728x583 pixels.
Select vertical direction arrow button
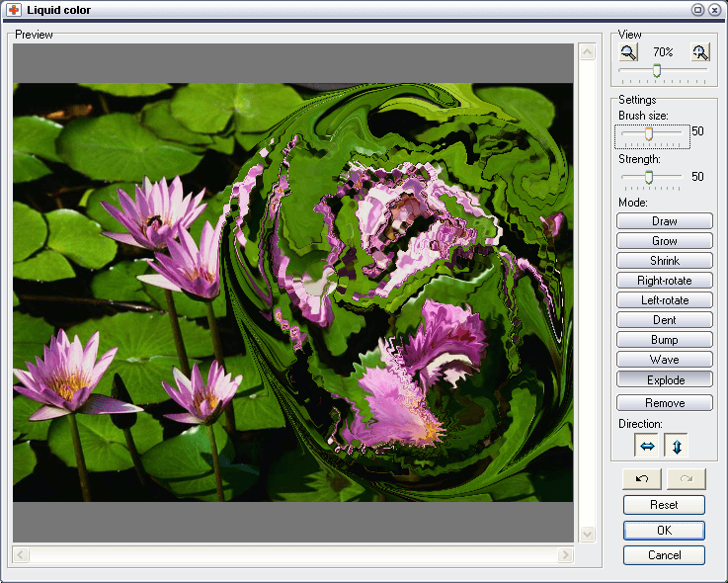tap(676, 446)
